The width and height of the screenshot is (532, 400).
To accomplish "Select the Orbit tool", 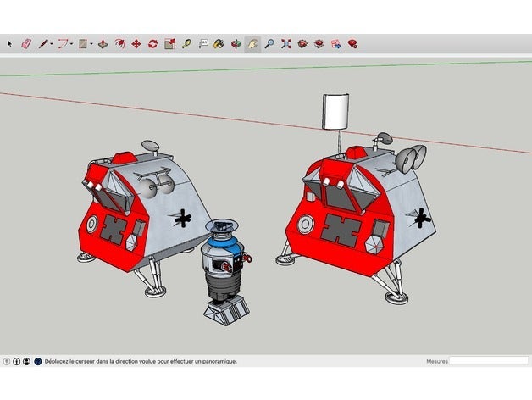I will 236,44.
